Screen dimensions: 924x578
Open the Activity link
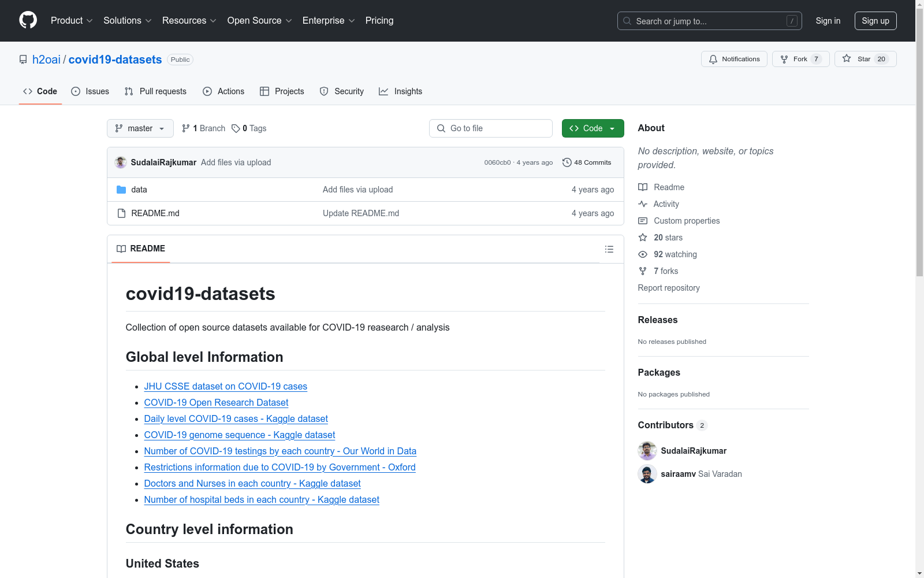(658, 204)
